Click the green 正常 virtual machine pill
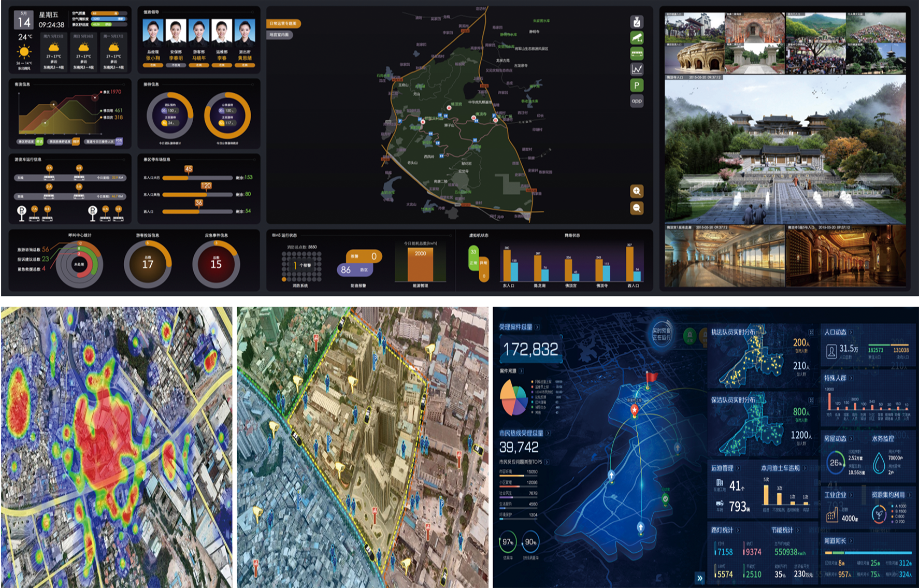 pyautogui.click(x=473, y=257)
